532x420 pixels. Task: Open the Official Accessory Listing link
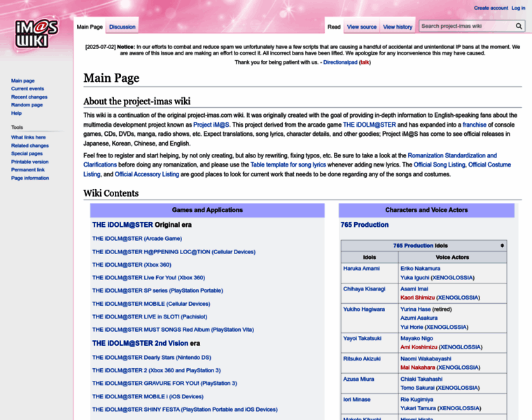147,174
